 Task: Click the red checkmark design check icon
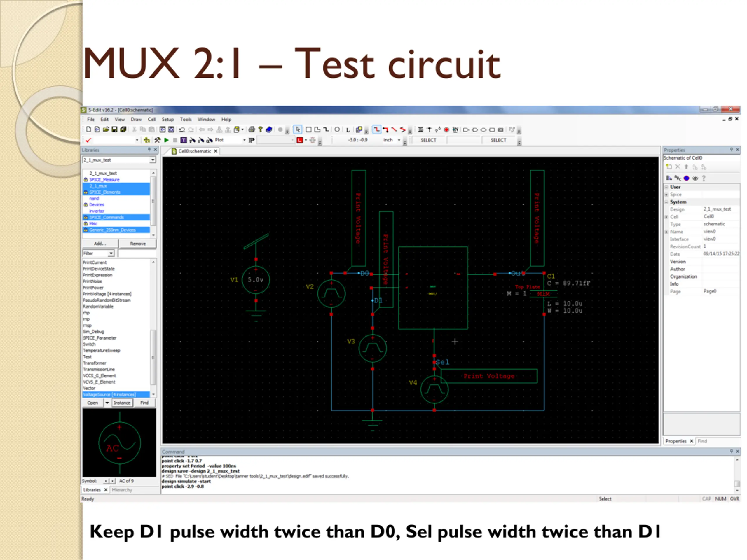(88, 140)
